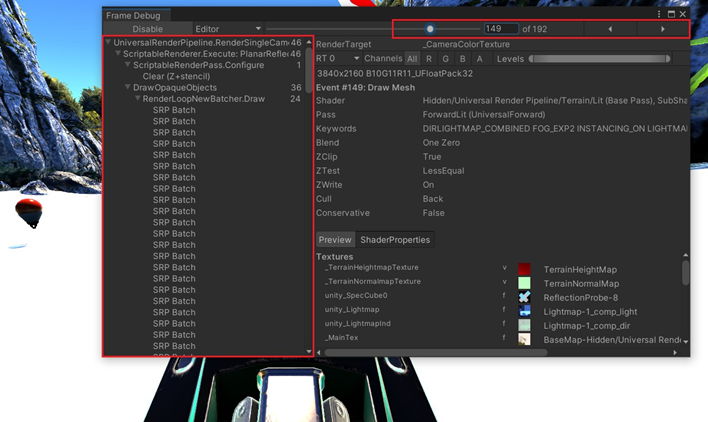Click the unity_Lightmap property name
708x422 pixels.
(x=352, y=309)
